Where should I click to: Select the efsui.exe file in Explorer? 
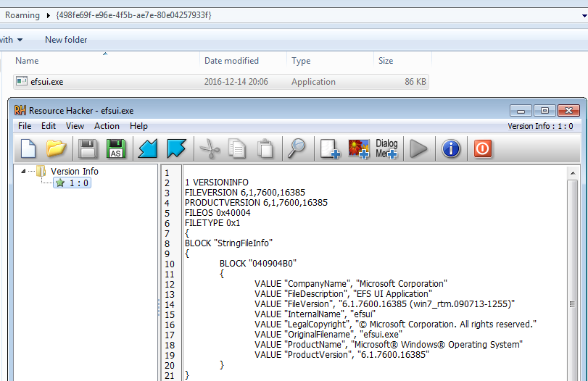click(47, 82)
